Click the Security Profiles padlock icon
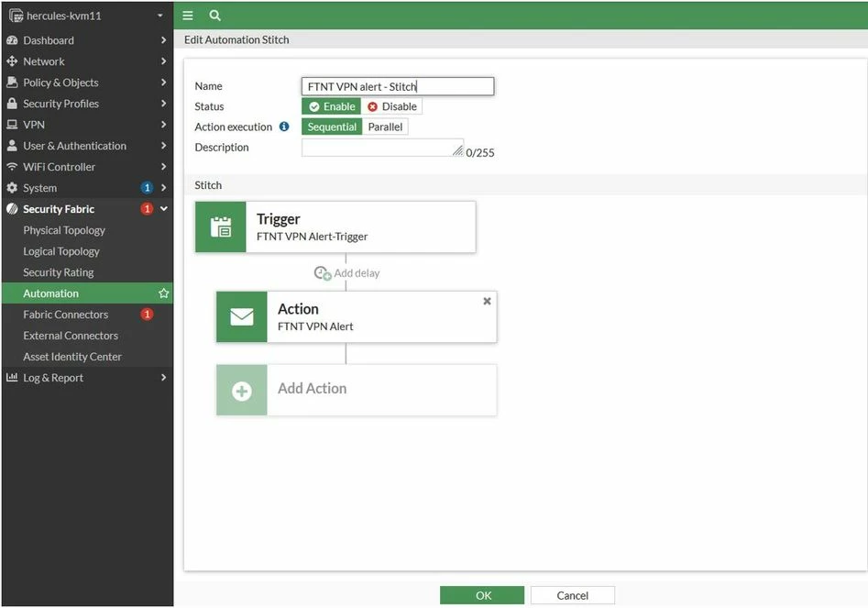This screenshot has width=868, height=608. 12,104
